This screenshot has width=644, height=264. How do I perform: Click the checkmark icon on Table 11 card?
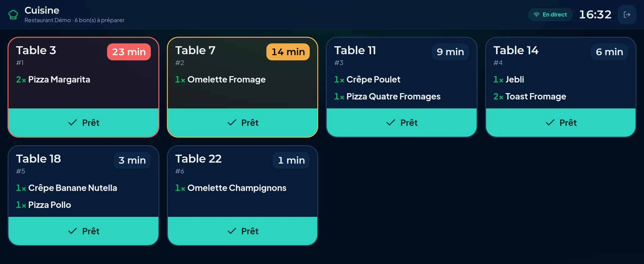391,123
